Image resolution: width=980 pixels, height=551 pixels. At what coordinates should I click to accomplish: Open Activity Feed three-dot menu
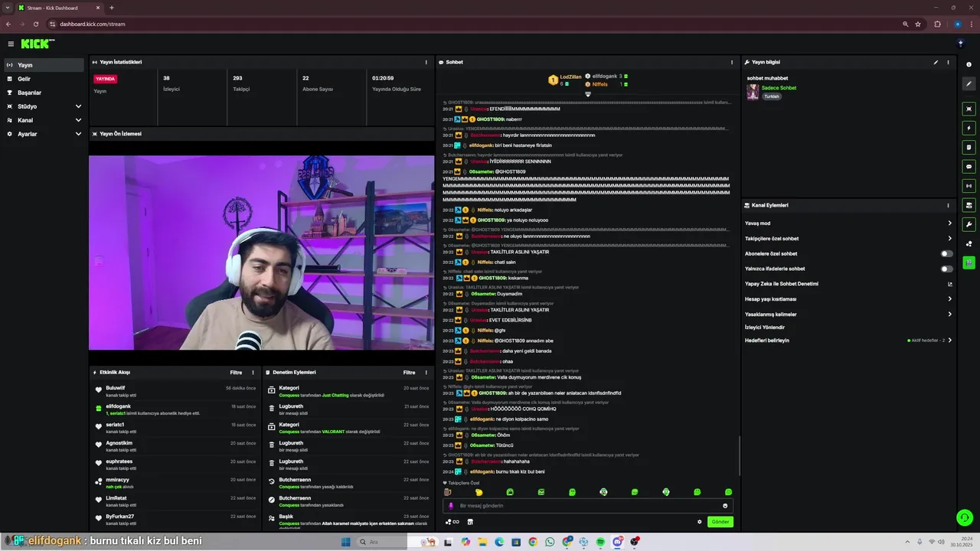click(x=253, y=373)
